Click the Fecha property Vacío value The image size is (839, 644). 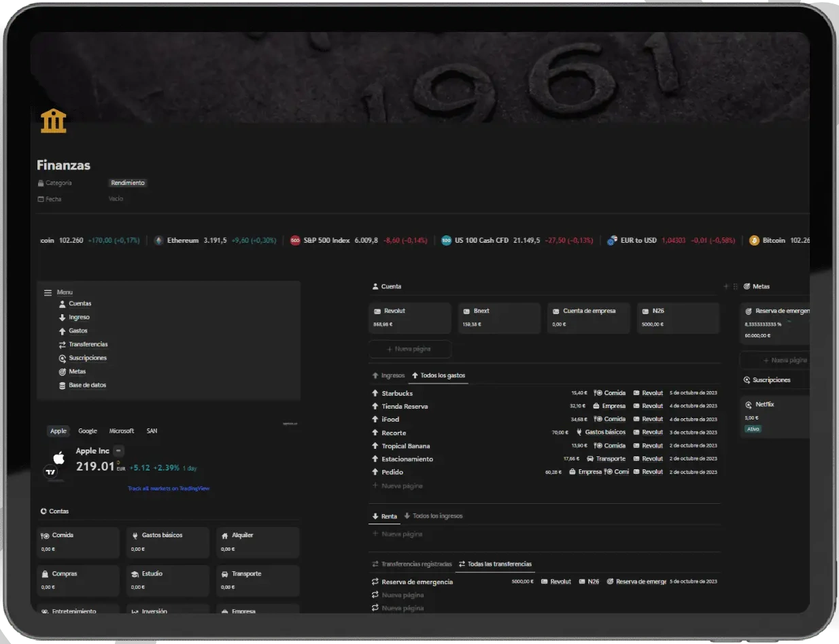tap(116, 199)
